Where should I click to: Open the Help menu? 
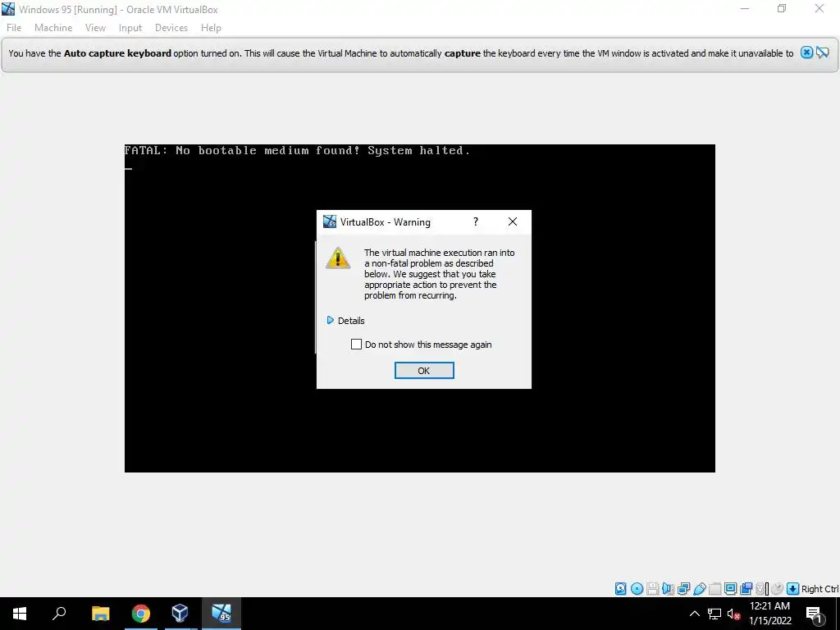(x=211, y=28)
